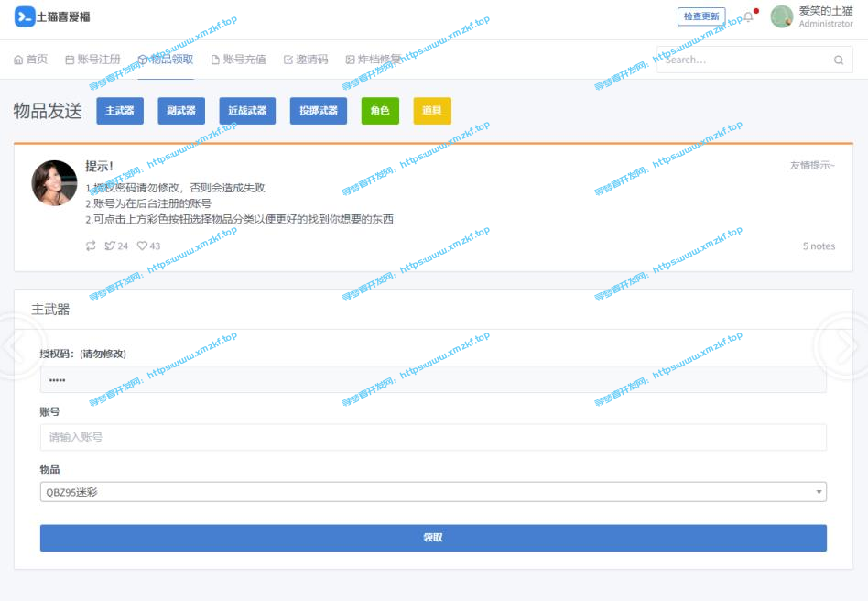
Task: Click the user avatar in header
Action: coord(782,16)
